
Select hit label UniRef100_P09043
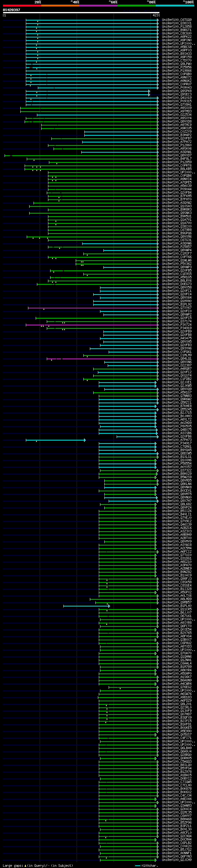(177, 88)
